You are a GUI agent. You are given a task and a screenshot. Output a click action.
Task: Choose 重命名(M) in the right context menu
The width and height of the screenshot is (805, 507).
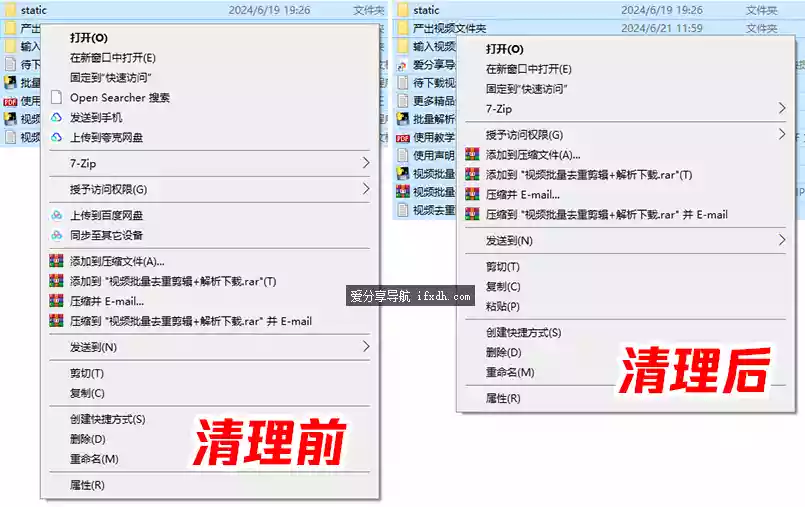[x=510, y=373]
